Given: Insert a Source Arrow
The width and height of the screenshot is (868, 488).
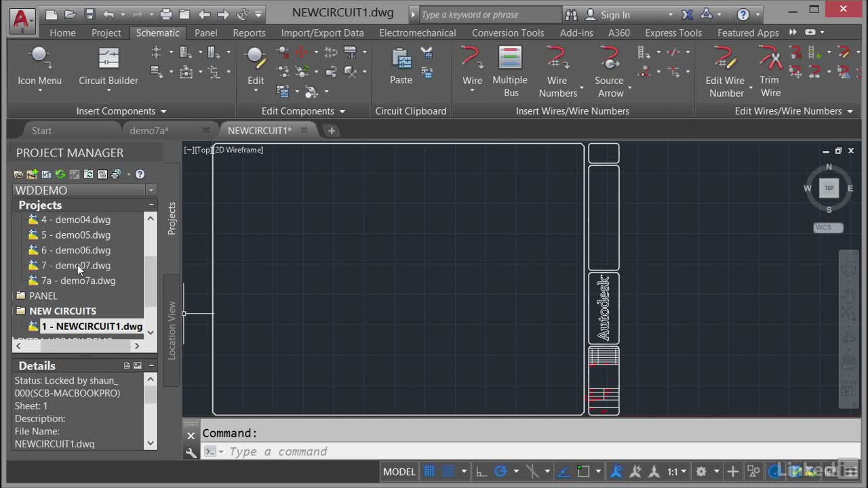Looking at the screenshot, I should pyautogui.click(x=609, y=71).
